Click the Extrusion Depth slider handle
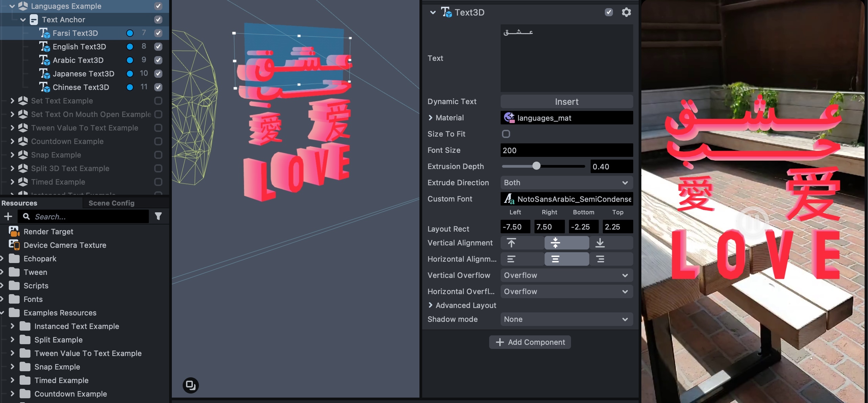 coord(536,166)
